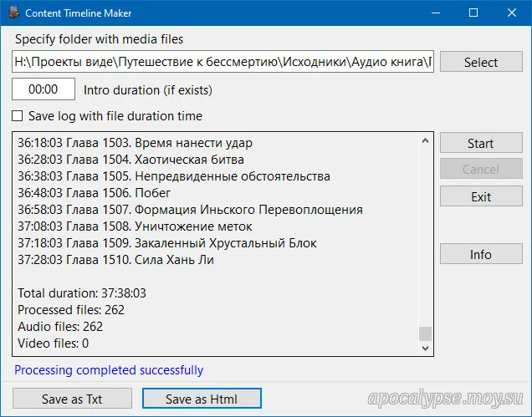The height and width of the screenshot is (417, 532).
Task: Maximize the application window
Action: [x=473, y=13]
